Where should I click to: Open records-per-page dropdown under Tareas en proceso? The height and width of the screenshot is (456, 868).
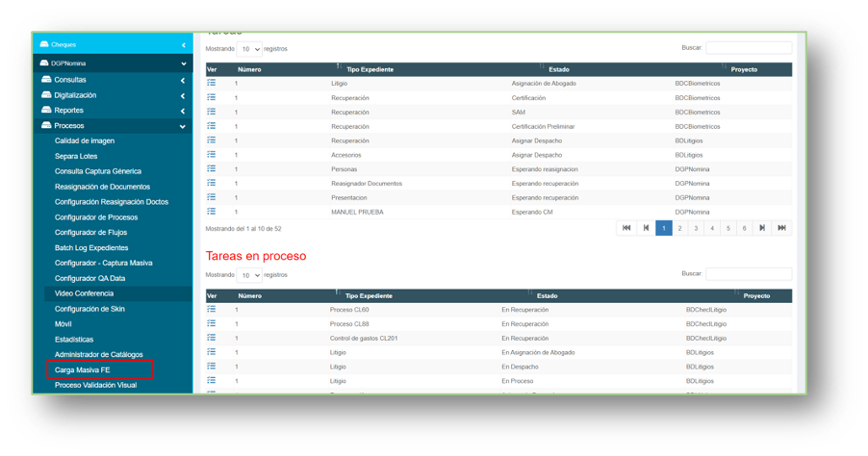(x=250, y=275)
